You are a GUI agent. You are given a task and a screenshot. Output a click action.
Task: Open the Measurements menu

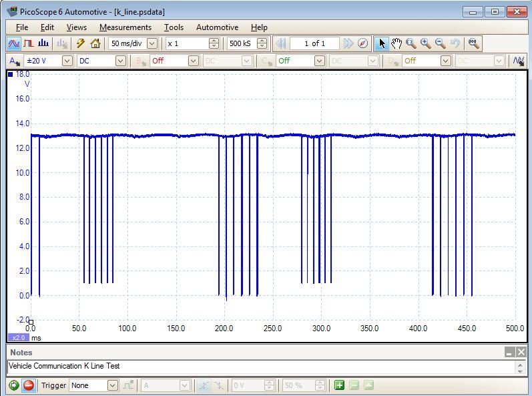(125, 27)
